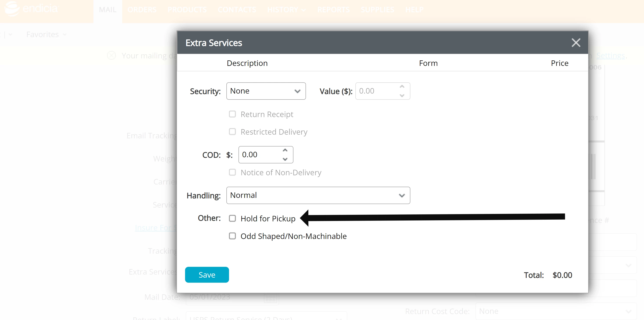
Task: Click the Value down arrow stepper
Action: (x=402, y=95)
